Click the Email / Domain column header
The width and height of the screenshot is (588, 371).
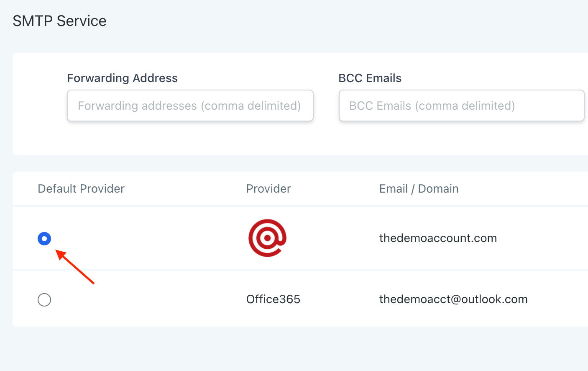coord(419,189)
